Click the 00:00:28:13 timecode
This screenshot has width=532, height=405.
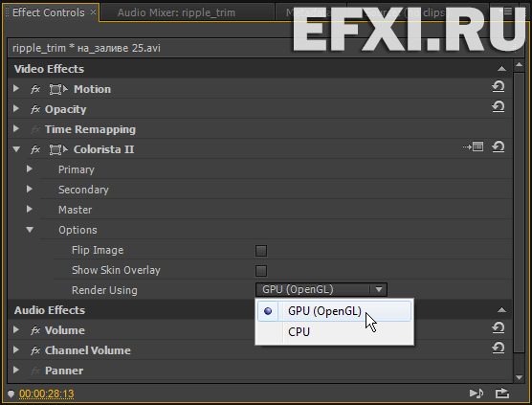tap(47, 394)
